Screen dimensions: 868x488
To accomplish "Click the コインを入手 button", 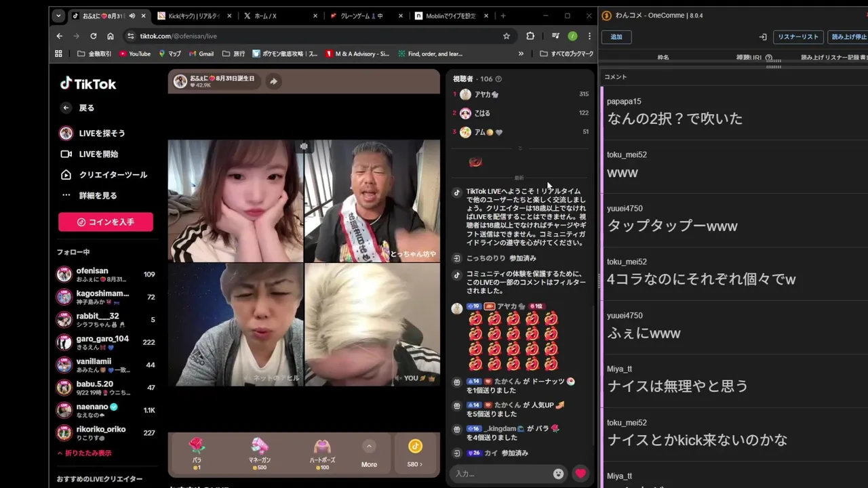I will tap(106, 222).
